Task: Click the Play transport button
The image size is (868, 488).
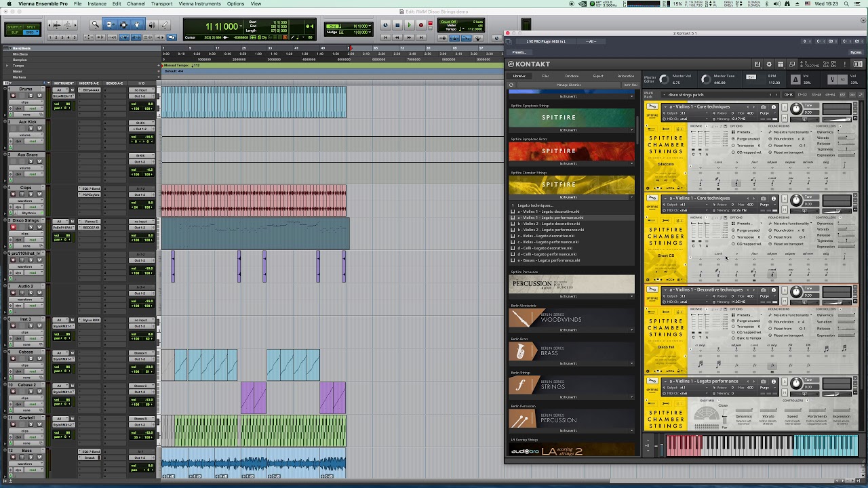Action: click(x=410, y=25)
